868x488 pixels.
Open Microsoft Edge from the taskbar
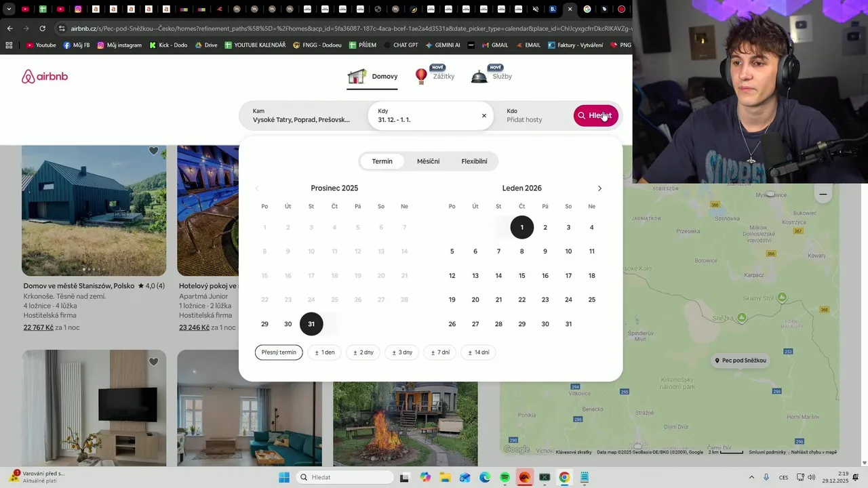(485, 477)
